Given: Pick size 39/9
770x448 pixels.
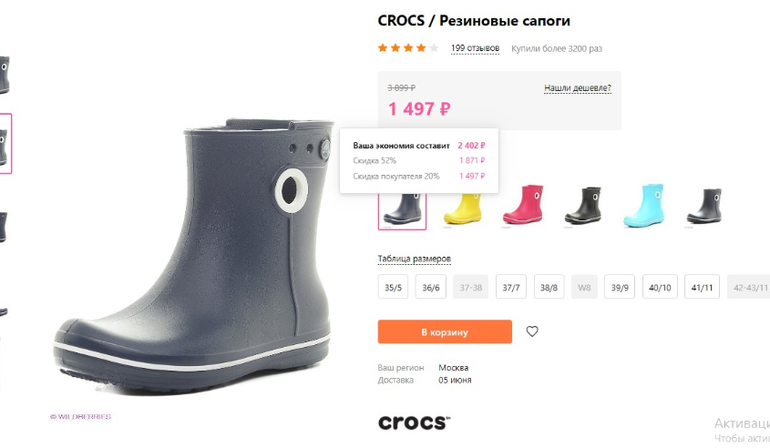Looking at the screenshot, I should pos(619,287).
